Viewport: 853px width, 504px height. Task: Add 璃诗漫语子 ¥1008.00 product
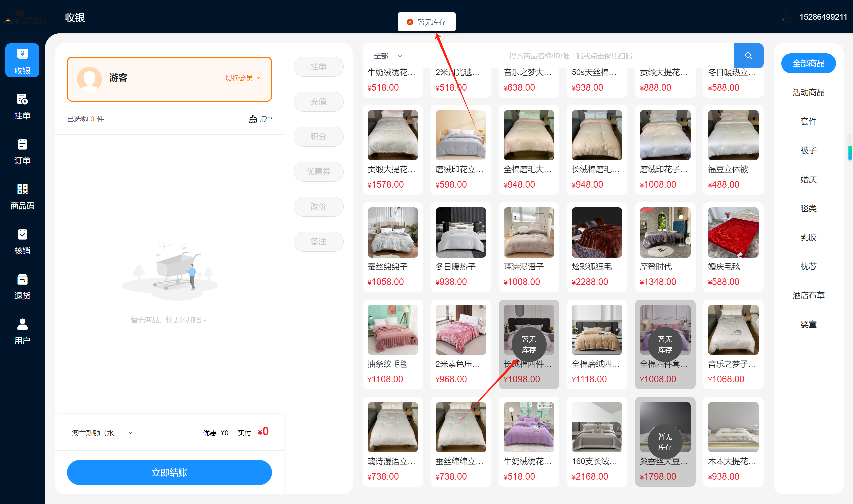coord(529,247)
